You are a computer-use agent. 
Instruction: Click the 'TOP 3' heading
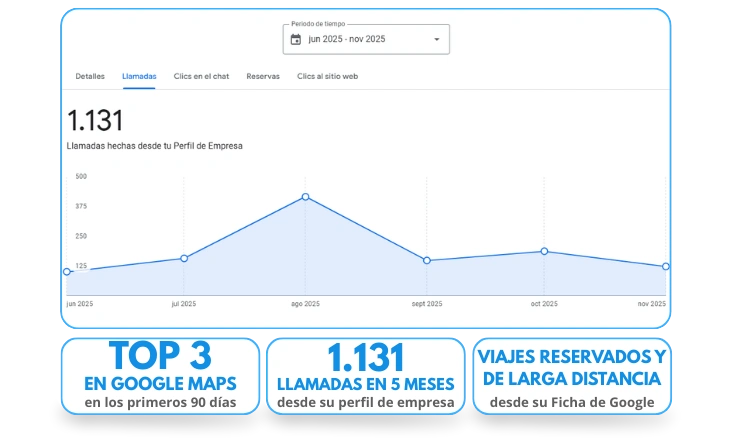(x=160, y=356)
